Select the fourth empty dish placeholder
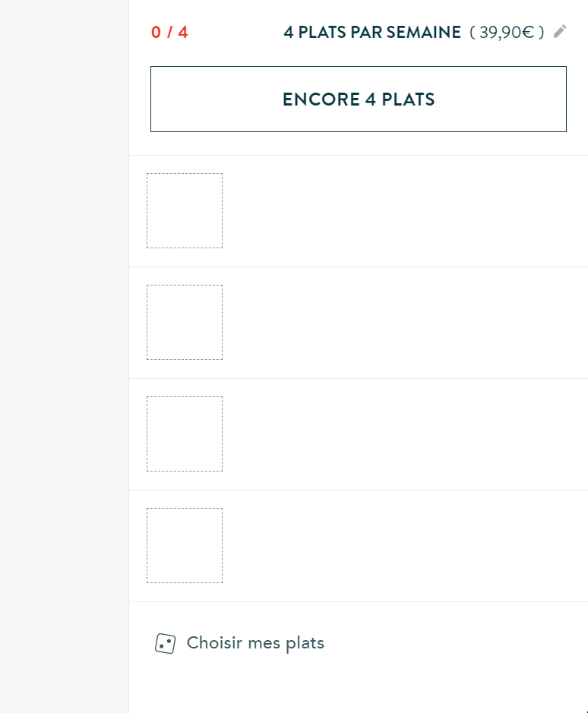 click(x=185, y=545)
